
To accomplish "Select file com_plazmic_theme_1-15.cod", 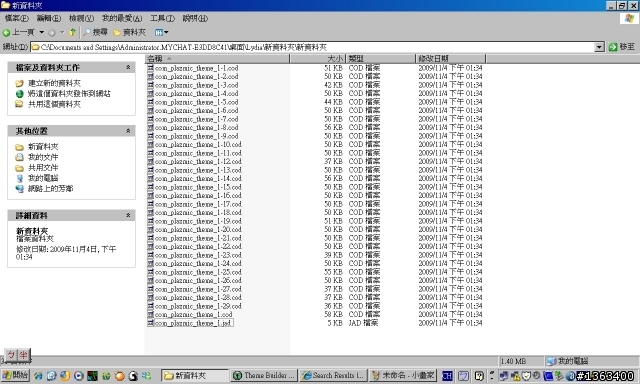I will click(x=198, y=187).
